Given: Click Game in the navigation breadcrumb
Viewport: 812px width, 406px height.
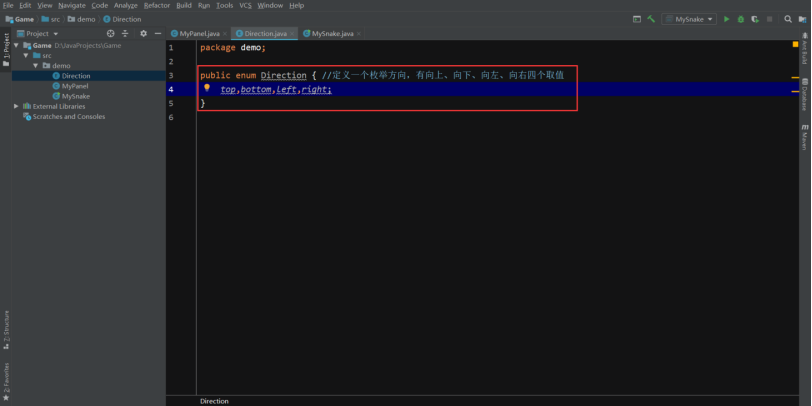Looking at the screenshot, I should coord(20,19).
